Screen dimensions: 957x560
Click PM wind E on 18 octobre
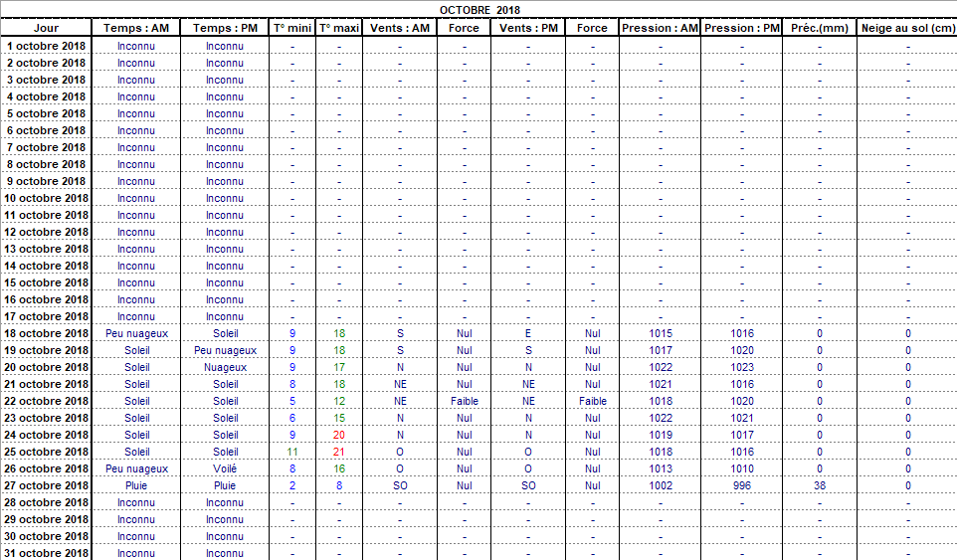tap(528, 333)
